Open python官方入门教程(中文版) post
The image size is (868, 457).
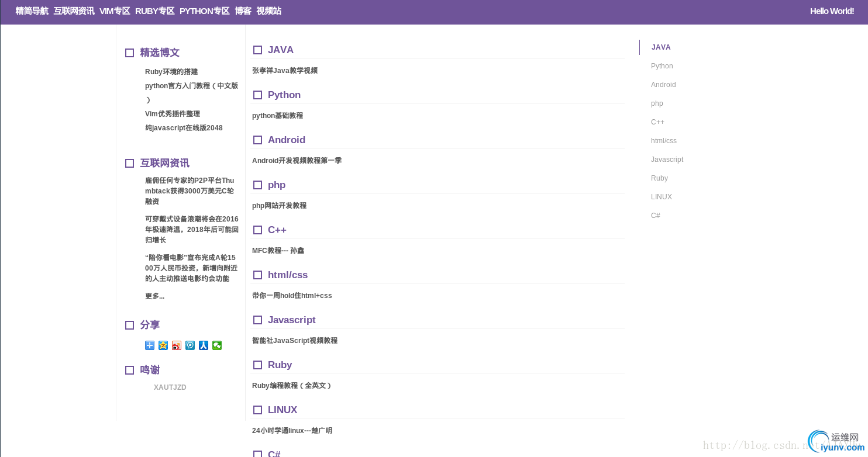coord(192,92)
